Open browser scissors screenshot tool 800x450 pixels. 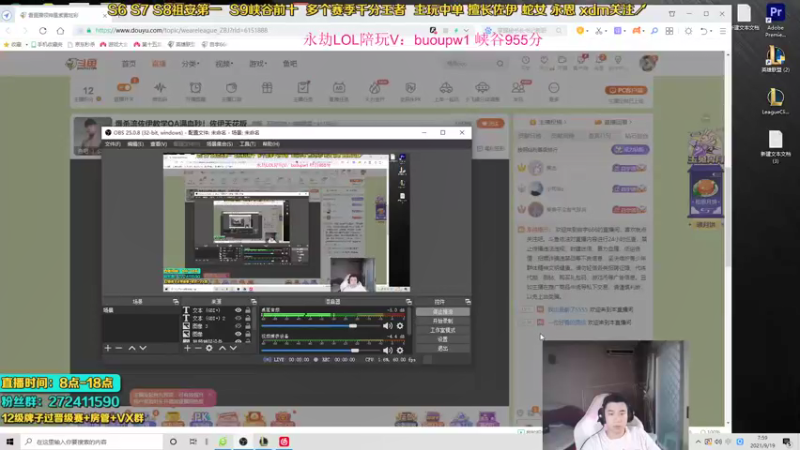pos(599,31)
